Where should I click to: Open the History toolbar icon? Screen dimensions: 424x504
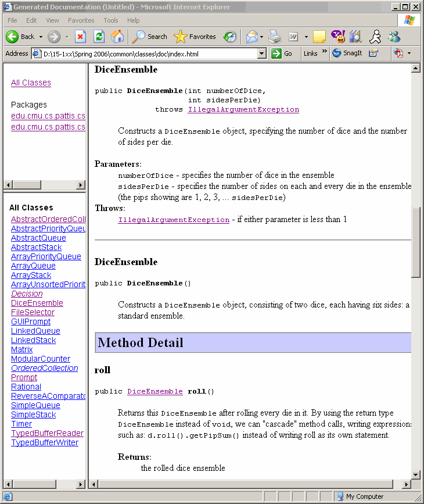point(231,37)
